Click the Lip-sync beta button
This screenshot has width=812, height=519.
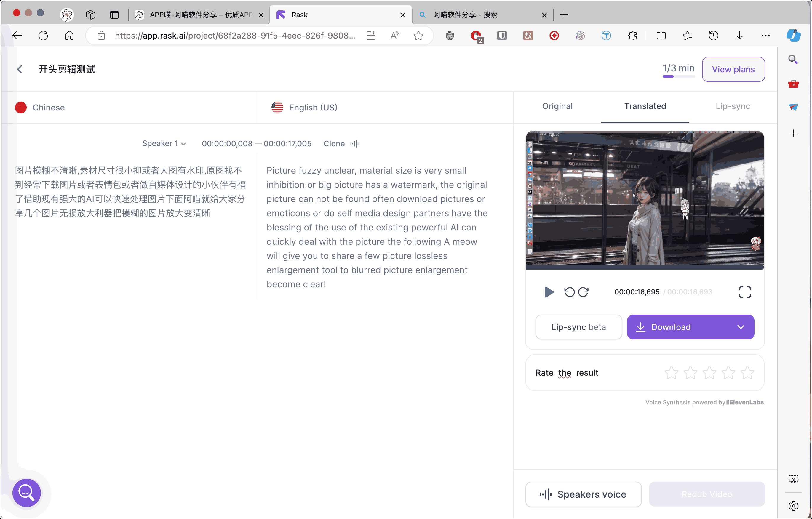pyautogui.click(x=579, y=327)
